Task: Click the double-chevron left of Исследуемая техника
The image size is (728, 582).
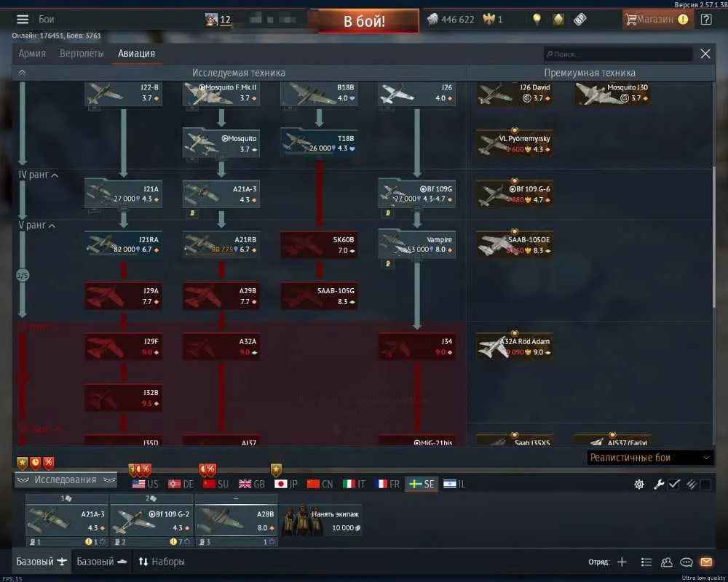Action: [x=22, y=73]
